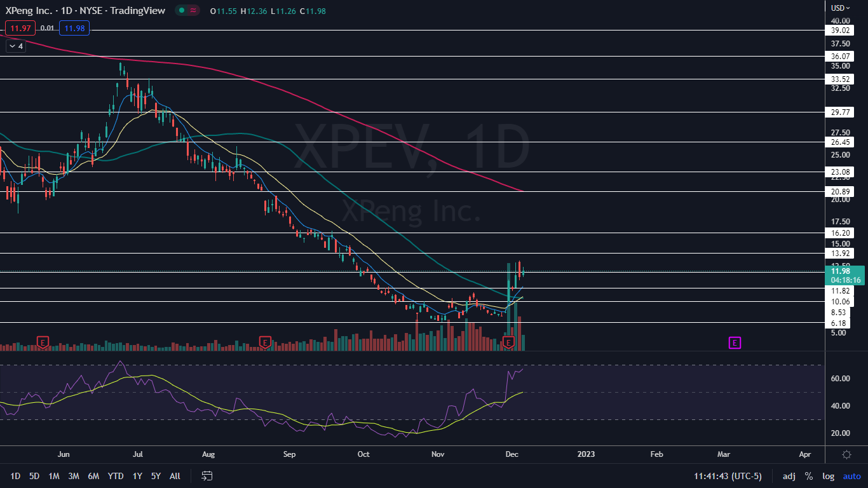Click the spread value 0.01
The width and height of the screenshot is (868, 488).
tap(47, 28)
